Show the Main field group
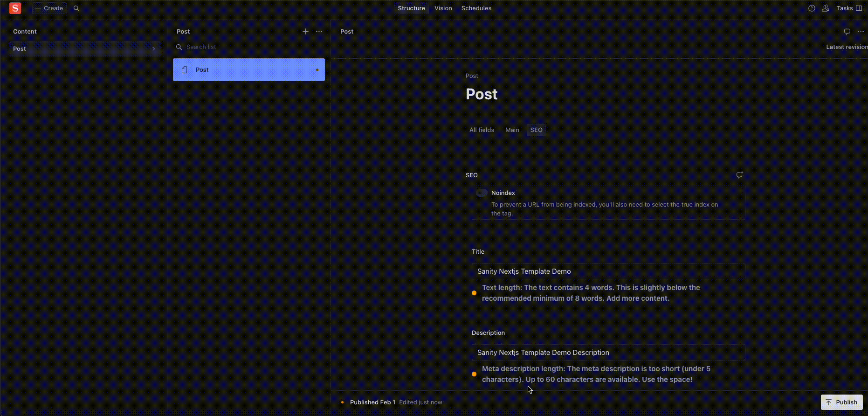The image size is (868, 416). 512,130
